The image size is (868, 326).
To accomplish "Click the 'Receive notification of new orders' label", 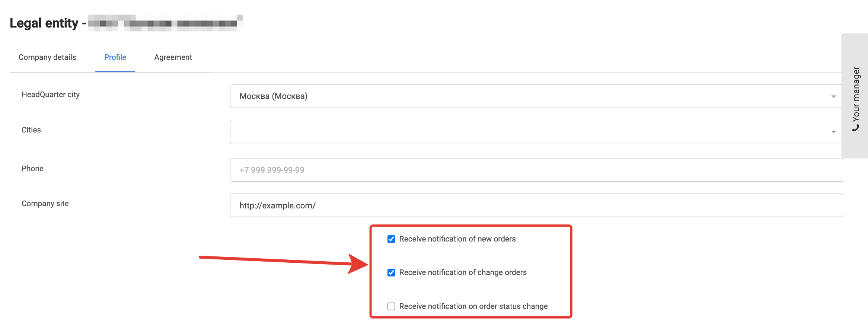I will [457, 239].
